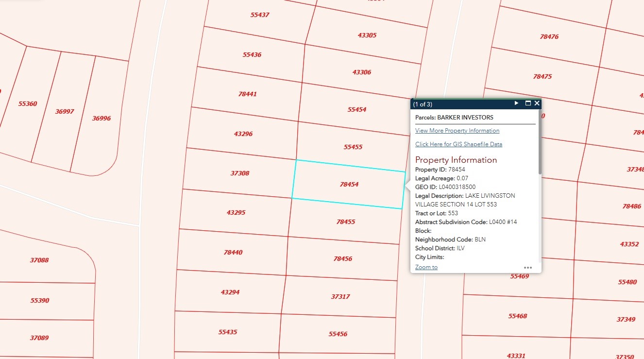Select parcel 78475 on the map
This screenshot has width=644, height=359.
[x=542, y=76]
